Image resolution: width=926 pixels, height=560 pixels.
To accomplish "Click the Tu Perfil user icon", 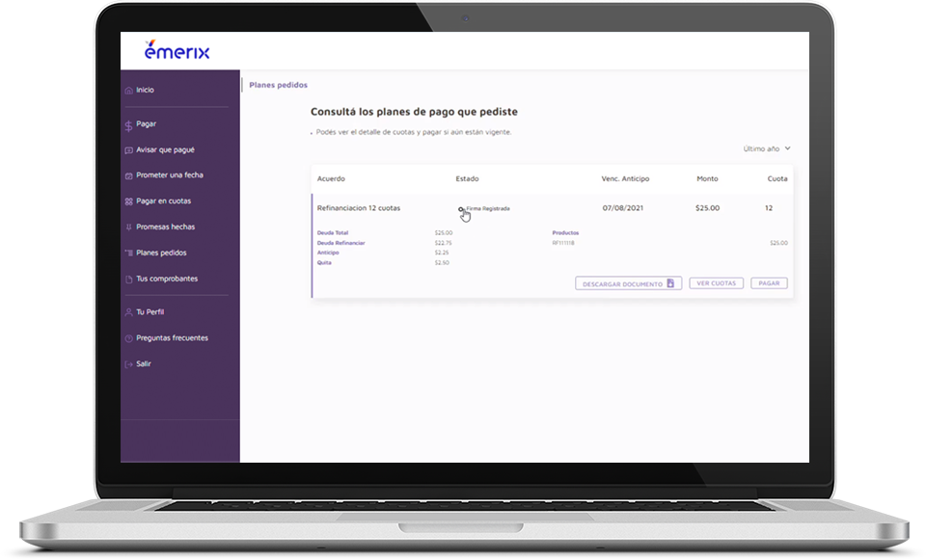I will [128, 312].
